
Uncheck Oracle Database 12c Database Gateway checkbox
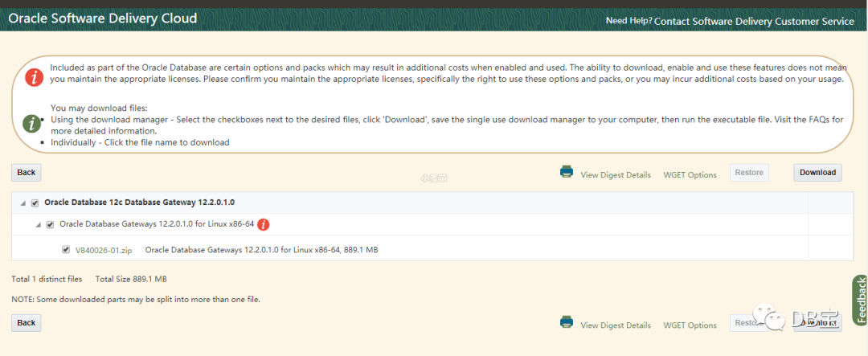point(35,203)
